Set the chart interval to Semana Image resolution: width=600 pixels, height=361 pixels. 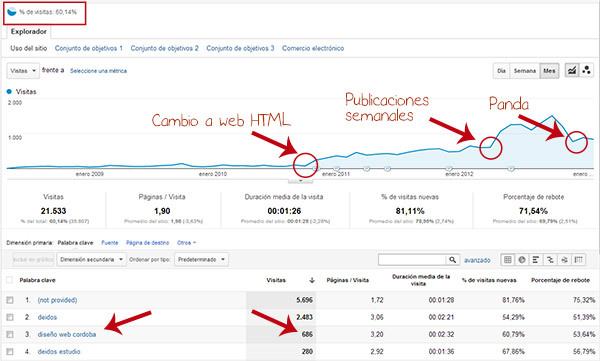525,71
